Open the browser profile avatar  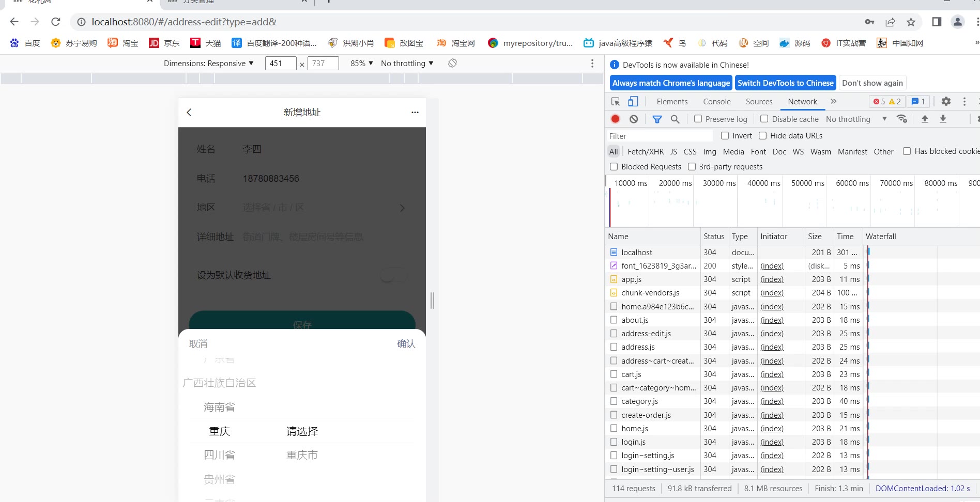(958, 22)
